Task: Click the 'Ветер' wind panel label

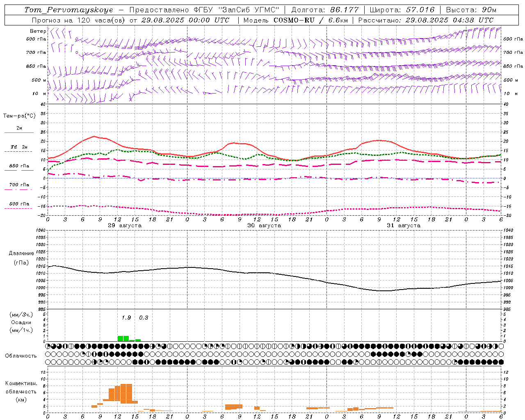Action: pos(38,31)
